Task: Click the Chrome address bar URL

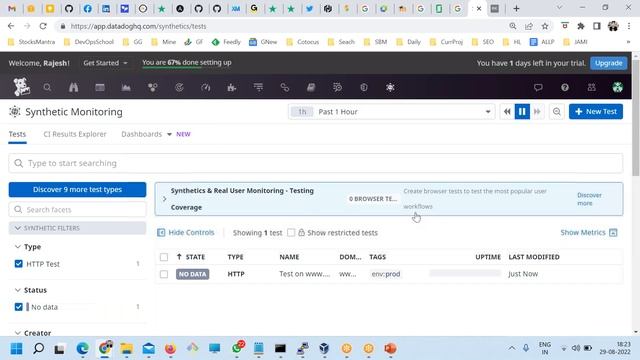Action: pos(138,26)
